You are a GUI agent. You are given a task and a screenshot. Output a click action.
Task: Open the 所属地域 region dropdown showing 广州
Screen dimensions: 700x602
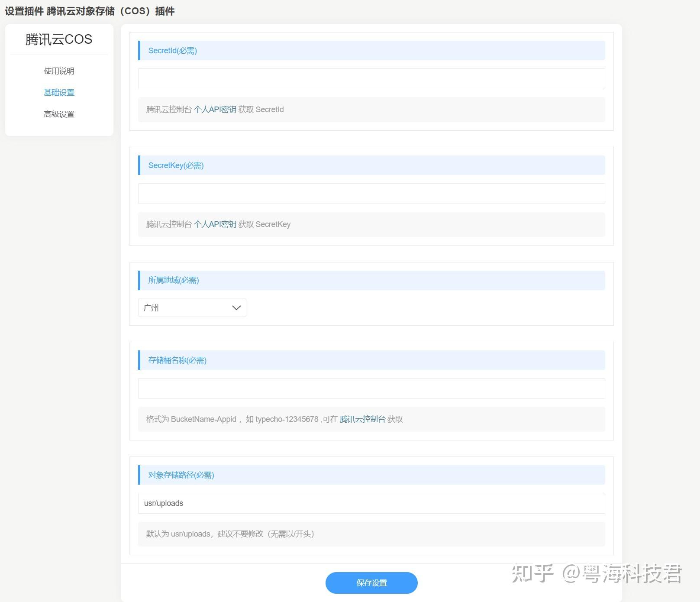(x=192, y=307)
